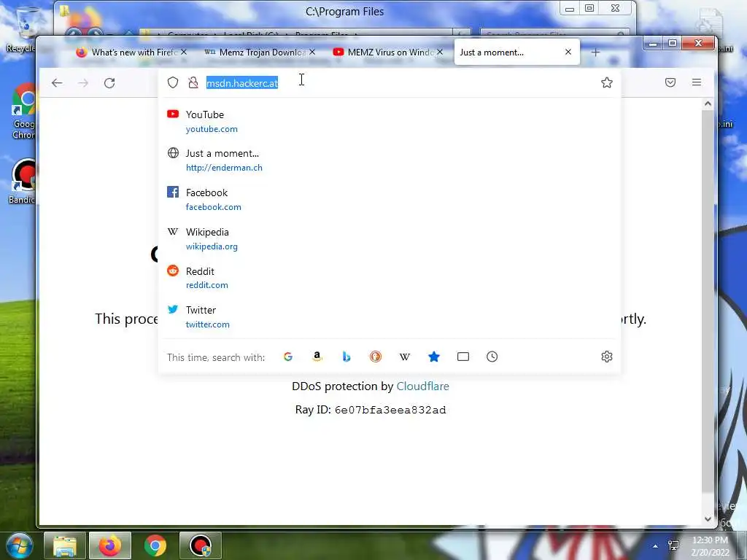Bookmark this page with the star icon
747x560 pixels.
coord(606,83)
